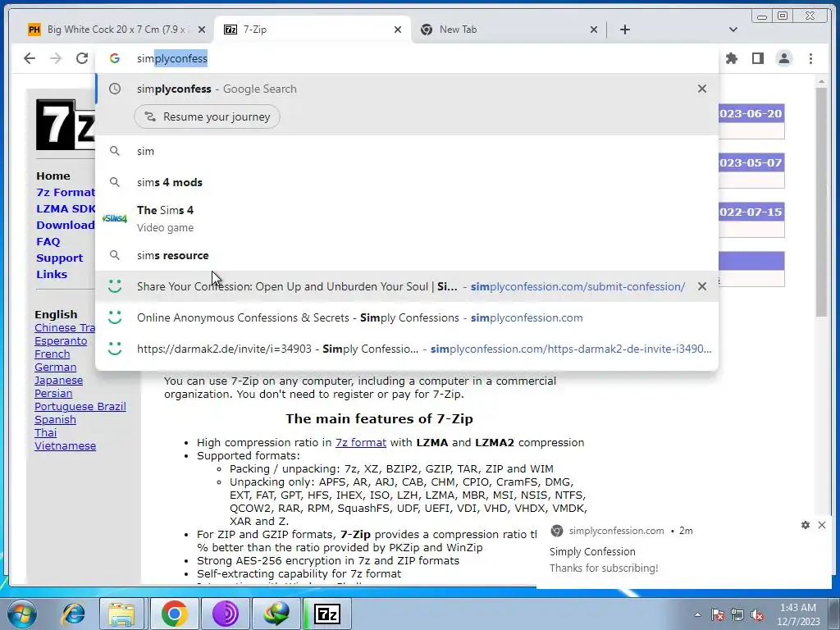Click the clock history icon

[x=115, y=89]
